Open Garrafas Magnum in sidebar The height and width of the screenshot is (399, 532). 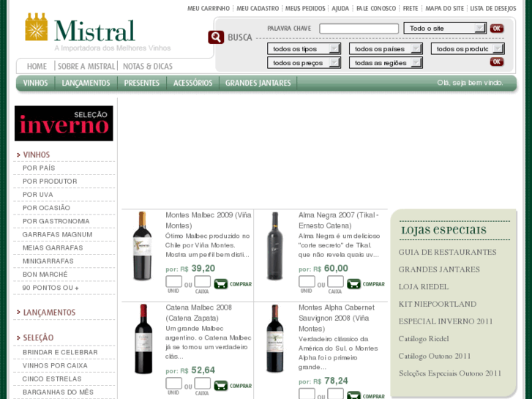(57, 235)
